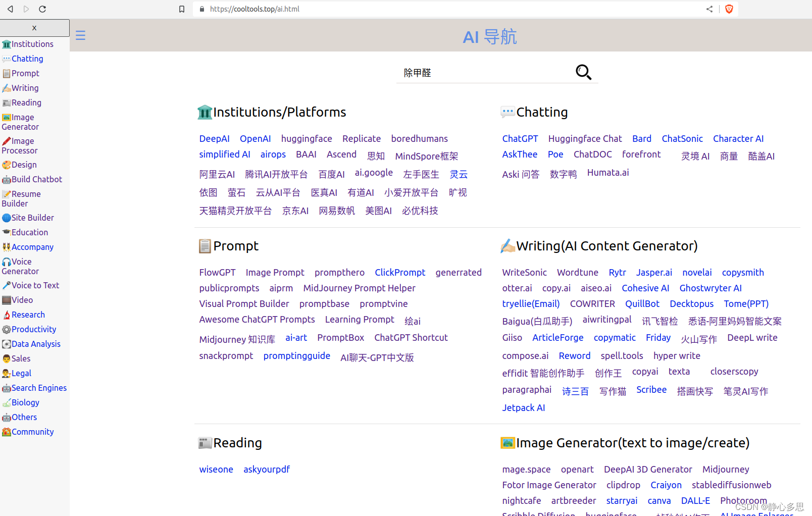Open the DeepAI link
812x516 pixels.
click(x=214, y=138)
